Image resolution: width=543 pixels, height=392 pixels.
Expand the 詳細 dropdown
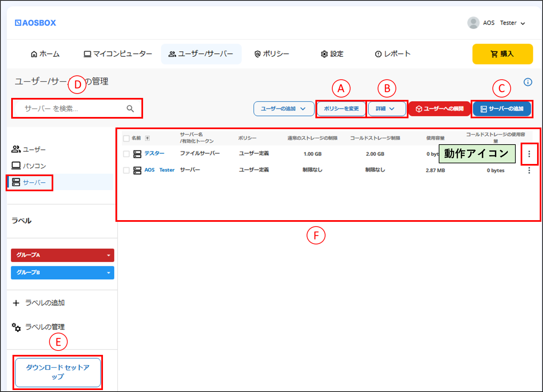(x=387, y=109)
